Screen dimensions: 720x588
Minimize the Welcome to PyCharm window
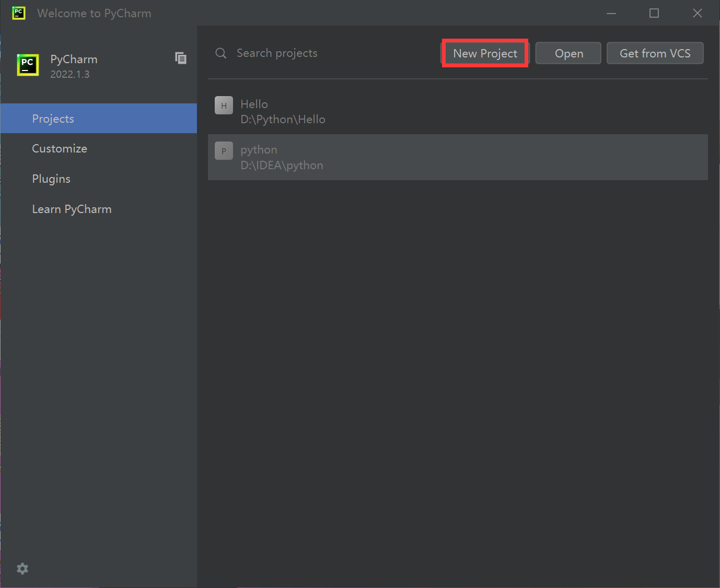(611, 13)
